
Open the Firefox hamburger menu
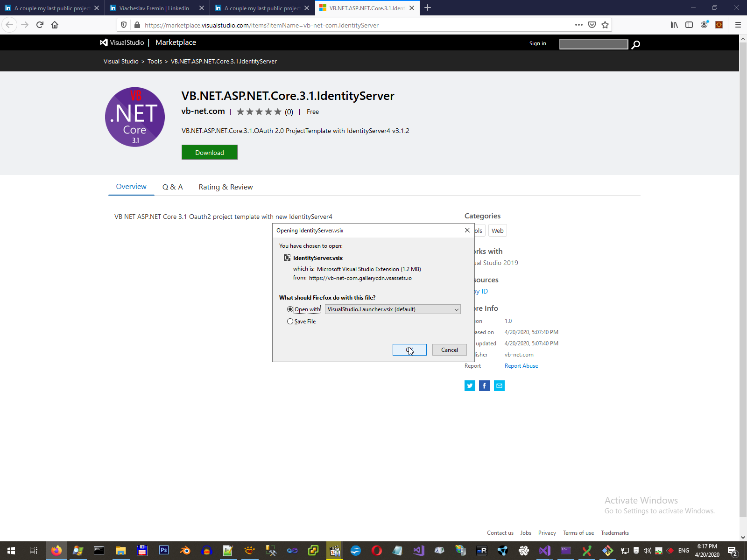(x=738, y=25)
